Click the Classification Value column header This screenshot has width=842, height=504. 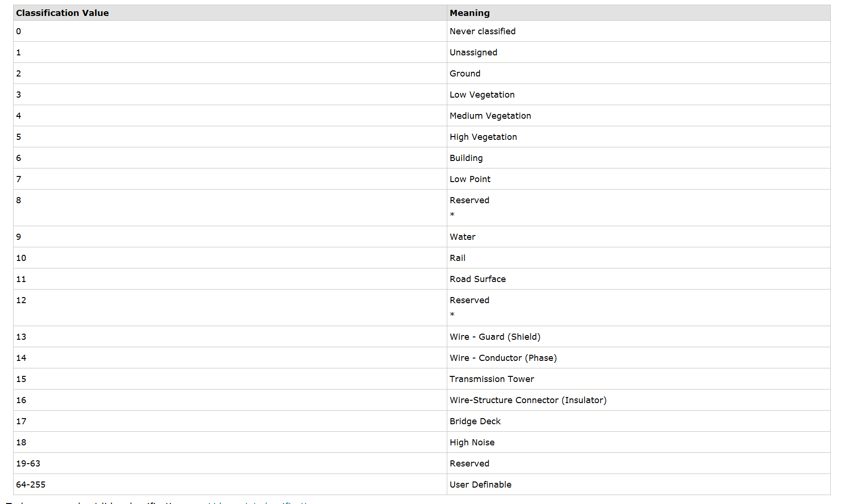point(62,13)
